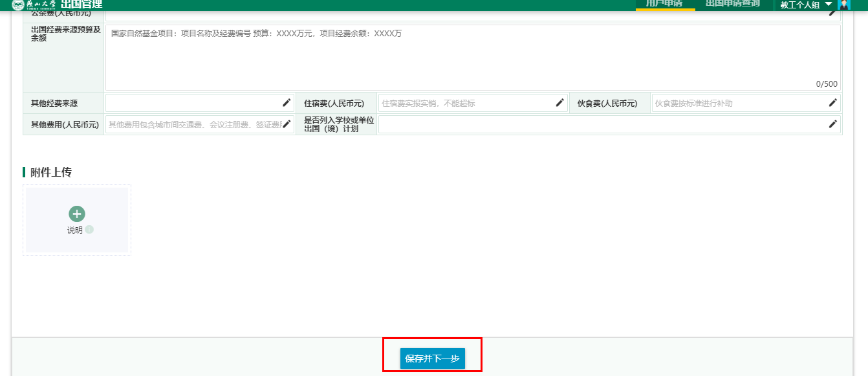
Task: Open the 出国申请查询 tab
Action: click(x=732, y=4)
